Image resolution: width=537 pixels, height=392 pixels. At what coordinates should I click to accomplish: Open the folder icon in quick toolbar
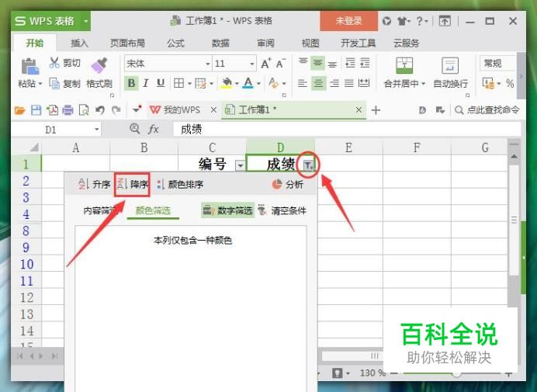click(x=20, y=110)
